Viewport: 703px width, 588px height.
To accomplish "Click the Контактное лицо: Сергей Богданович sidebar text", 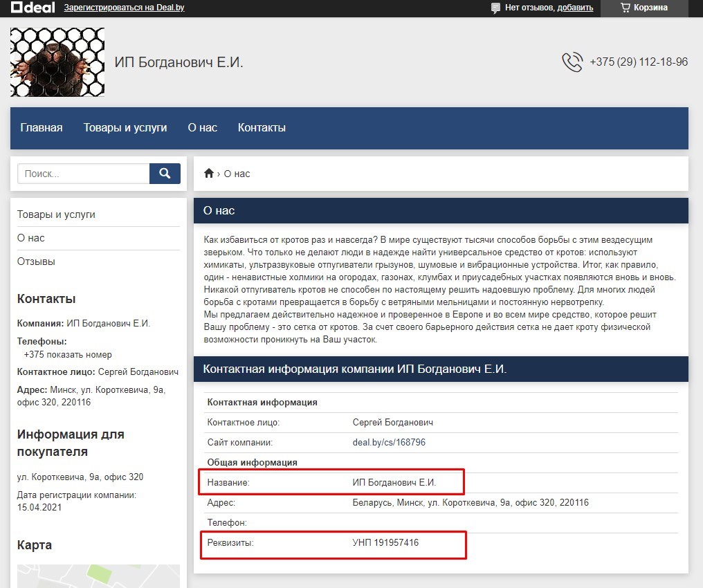I will pos(98,372).
